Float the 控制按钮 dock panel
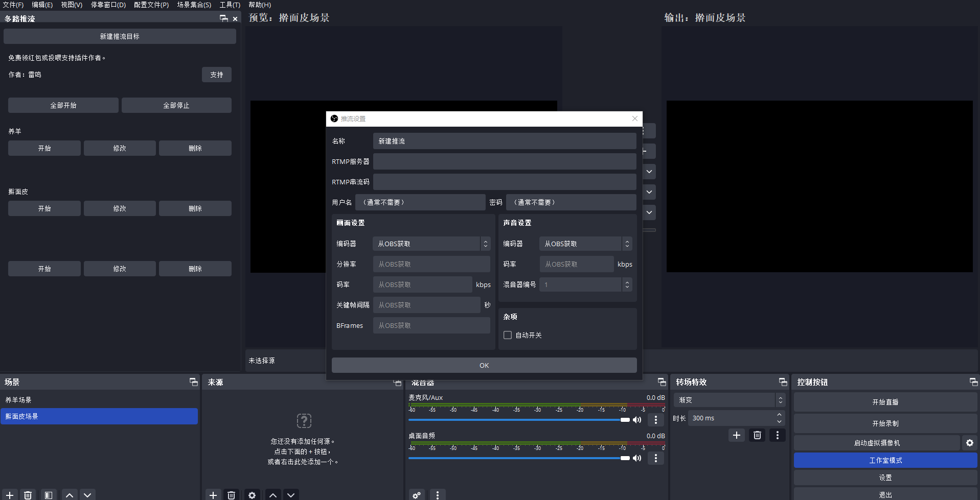Viewport: 980px width, 500px height. [x=974, y=382]
